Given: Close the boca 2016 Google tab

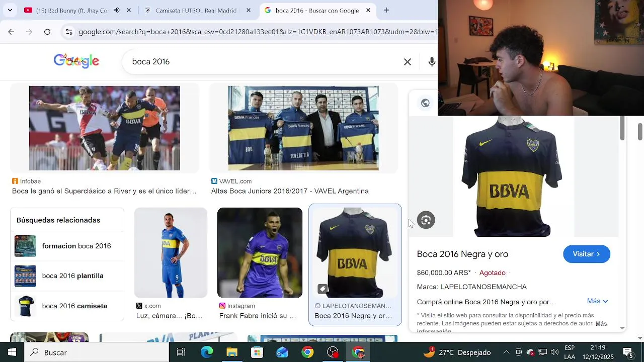Looking at the screenshot, I should tap(368, 10).
